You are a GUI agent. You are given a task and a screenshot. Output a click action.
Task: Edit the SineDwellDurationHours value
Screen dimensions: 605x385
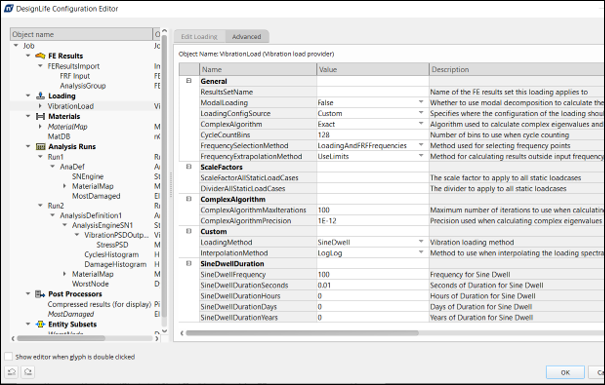pos(373,296)
